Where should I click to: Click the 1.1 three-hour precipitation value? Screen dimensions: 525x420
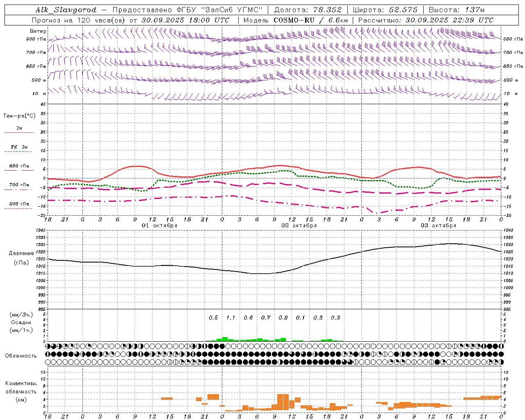pyautogui.click(x=231, y=317)
